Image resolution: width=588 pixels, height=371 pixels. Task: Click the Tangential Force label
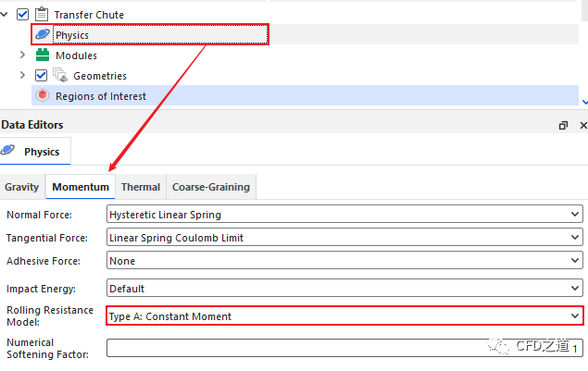point(47,238)
